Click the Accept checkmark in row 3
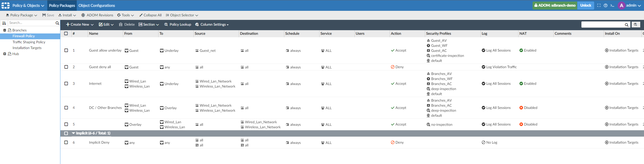 (393, 84)
